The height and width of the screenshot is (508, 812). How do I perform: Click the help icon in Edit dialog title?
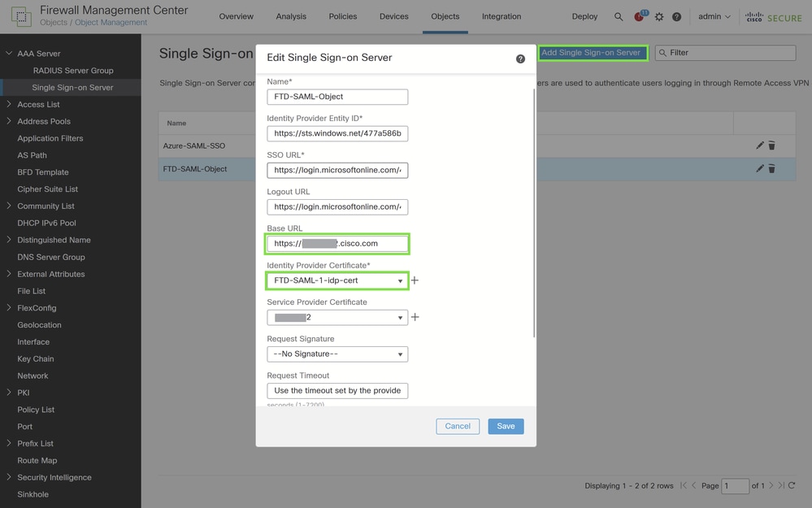pyautogui.click(x=520, y=59)
